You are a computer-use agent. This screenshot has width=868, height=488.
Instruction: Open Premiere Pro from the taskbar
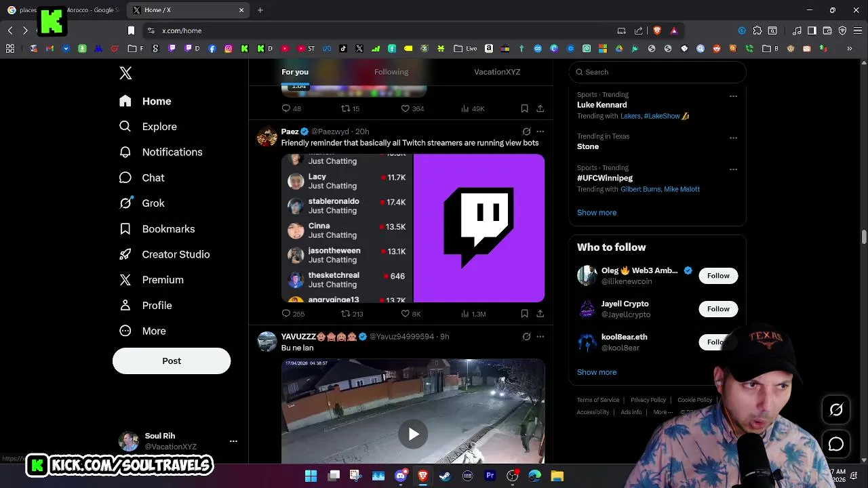[x=490, y=476]
